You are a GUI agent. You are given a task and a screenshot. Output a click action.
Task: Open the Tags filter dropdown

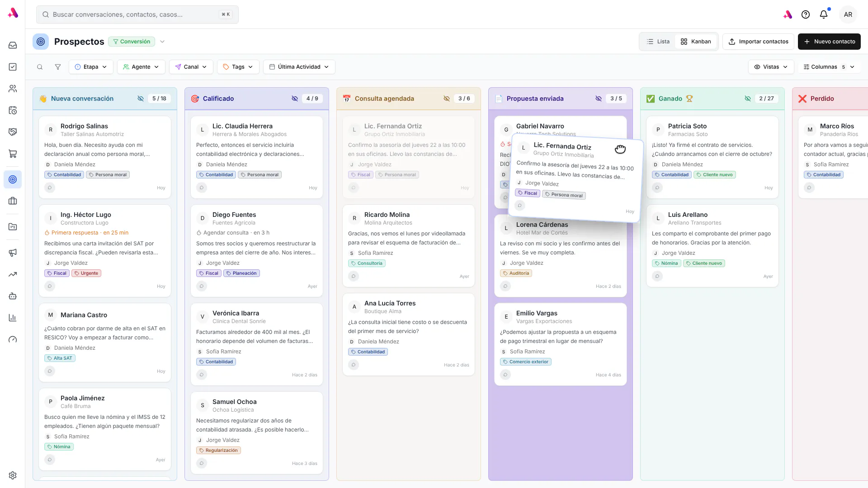tap(238, 67)
